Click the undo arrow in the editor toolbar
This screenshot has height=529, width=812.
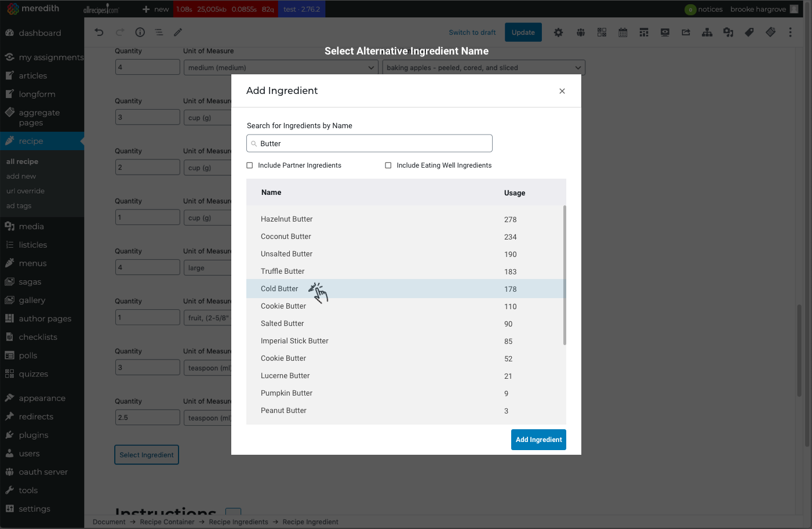pos(99,32)
